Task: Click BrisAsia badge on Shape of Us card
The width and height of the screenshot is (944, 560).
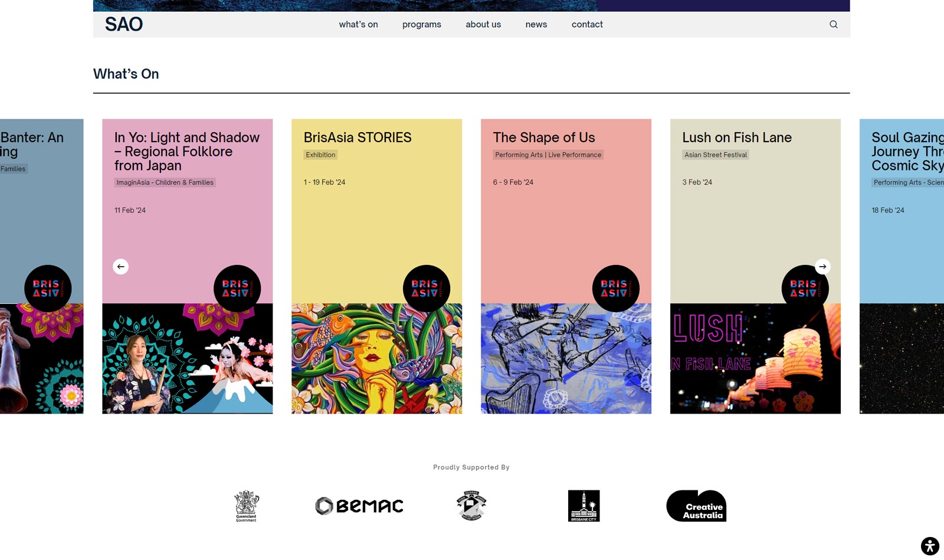Action: pos(616,289)
